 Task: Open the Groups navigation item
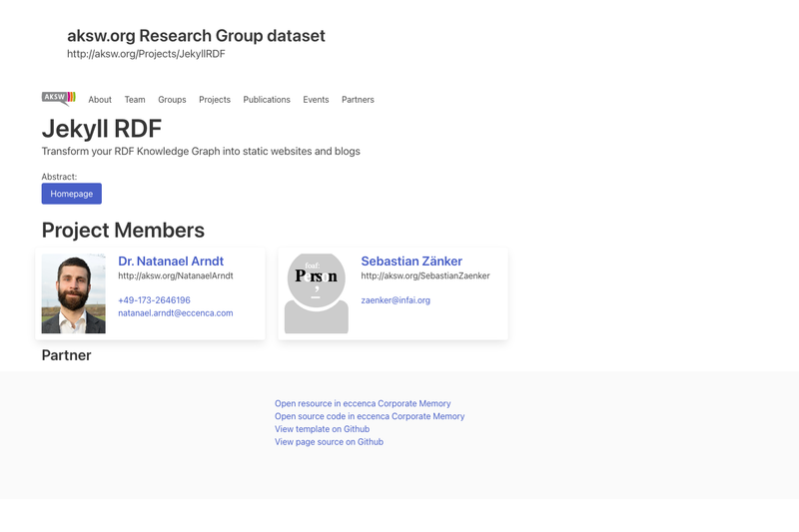(172, 100)
